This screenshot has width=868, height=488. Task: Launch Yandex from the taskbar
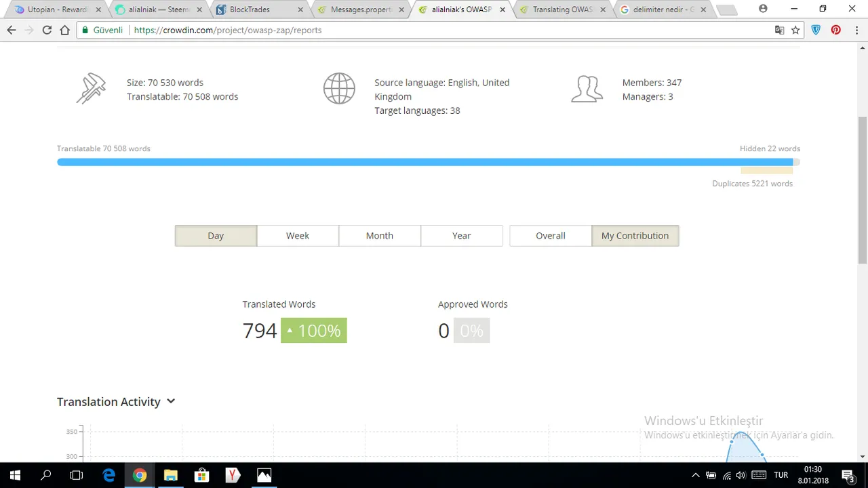(233, 475)
